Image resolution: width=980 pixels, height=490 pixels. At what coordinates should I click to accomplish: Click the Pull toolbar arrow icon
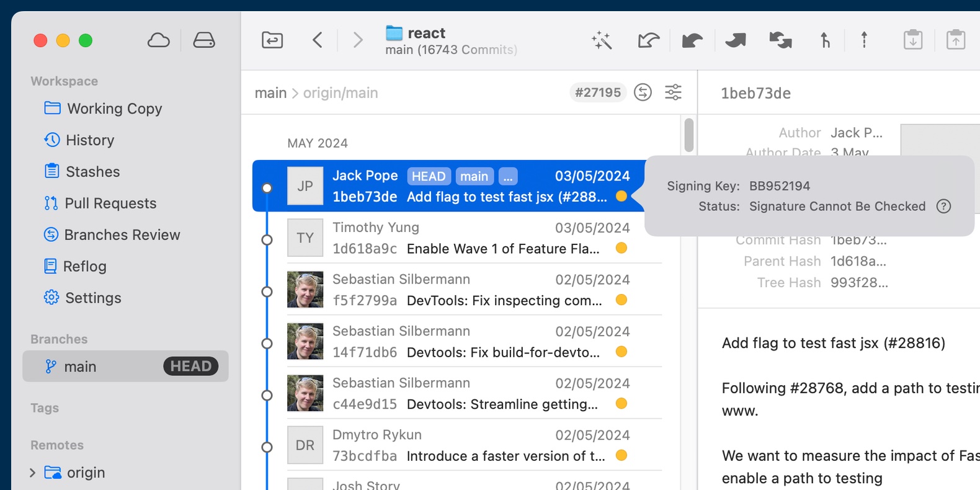692,40
